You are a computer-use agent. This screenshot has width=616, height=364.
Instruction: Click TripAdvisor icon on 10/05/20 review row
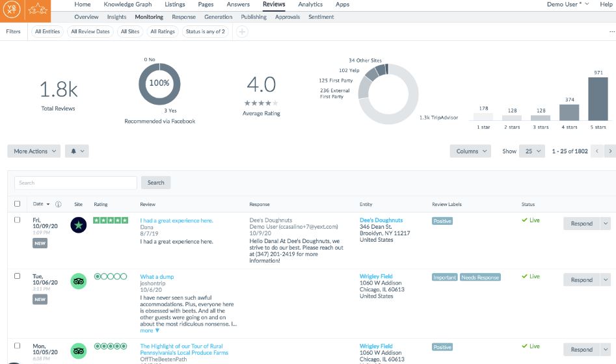(x=79, y=350)
